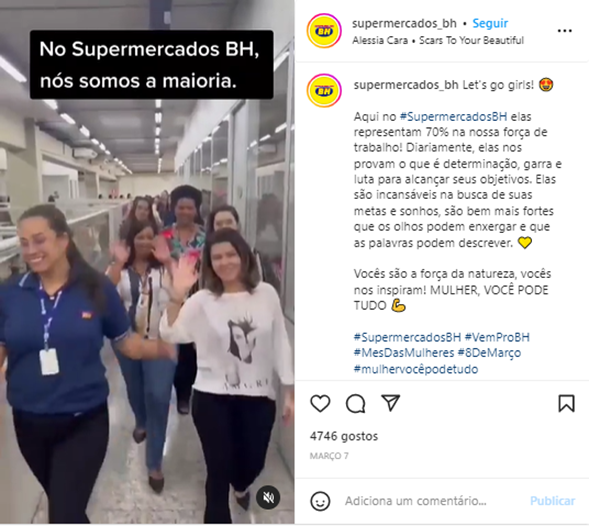The width and height of the screenshot is (589, 526).
Task: Open comments via speech bubble icon
Action: (x=355, y=404)
